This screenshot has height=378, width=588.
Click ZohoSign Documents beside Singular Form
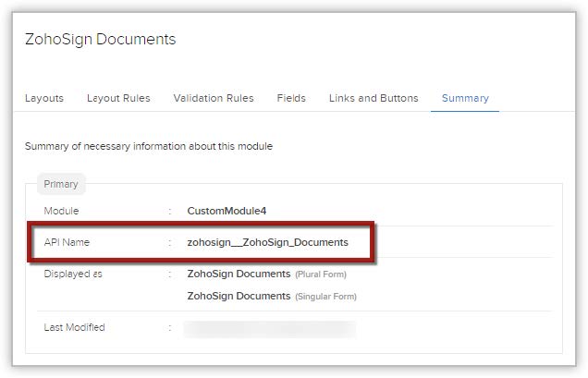pos(239,296)
